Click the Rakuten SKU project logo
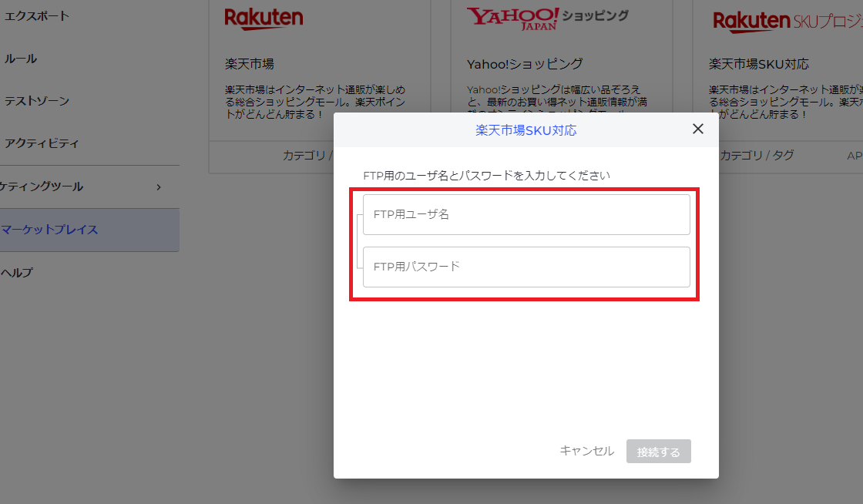863x504 pixels. click(787, 22)
